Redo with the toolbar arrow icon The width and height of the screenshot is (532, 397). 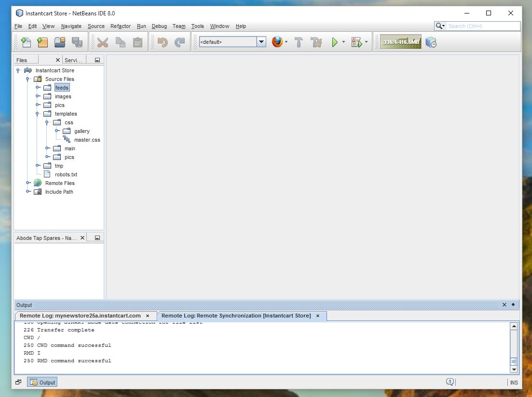coord(179,42)
